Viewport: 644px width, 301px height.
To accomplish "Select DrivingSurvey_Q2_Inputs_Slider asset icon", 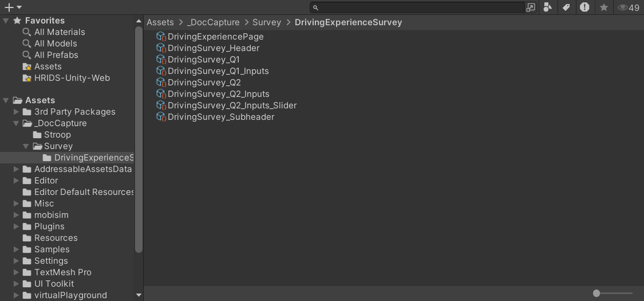I will pyautogui.click(x=161, y=106).
